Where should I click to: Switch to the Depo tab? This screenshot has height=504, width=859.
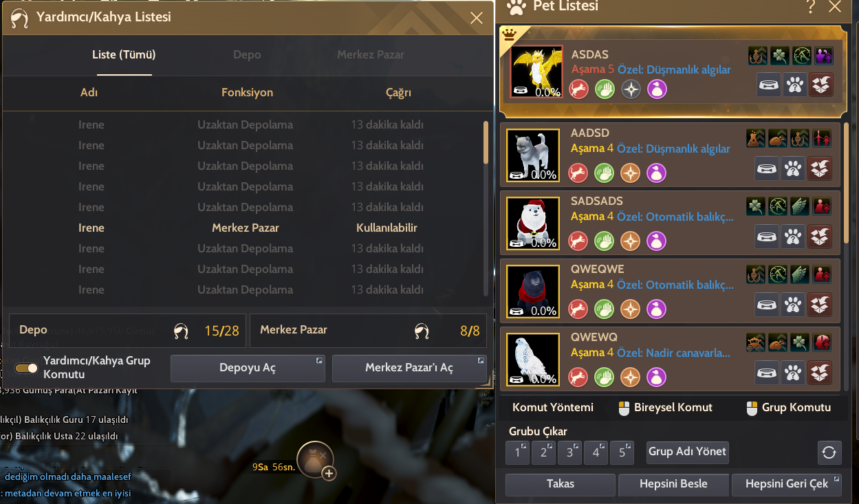tap(247, 54)
